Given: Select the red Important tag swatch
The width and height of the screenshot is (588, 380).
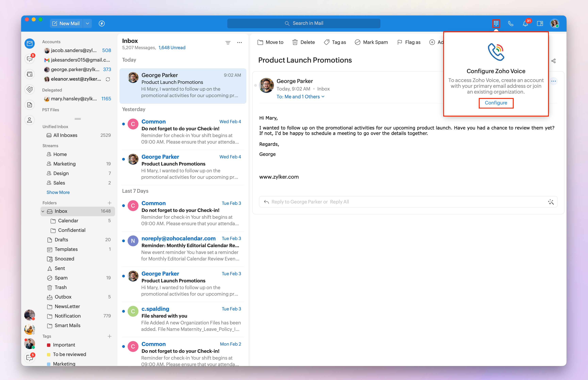Looking at the screenshot, I should click(x=49, y=345).
